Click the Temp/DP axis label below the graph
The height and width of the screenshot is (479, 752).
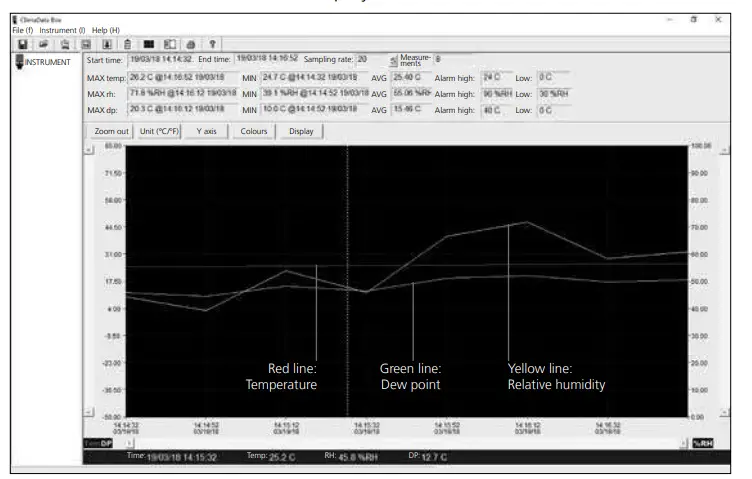(x=98, y=444)
